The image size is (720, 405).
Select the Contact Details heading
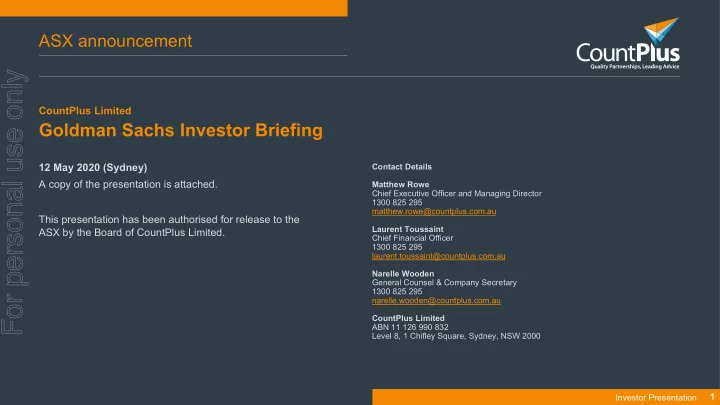tap(402, 167)
